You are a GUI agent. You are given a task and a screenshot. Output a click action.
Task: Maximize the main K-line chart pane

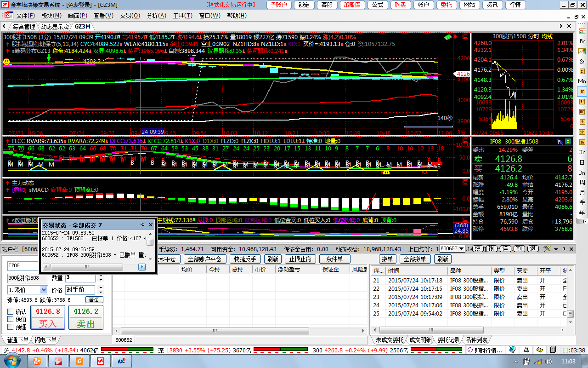coord(465,36)
